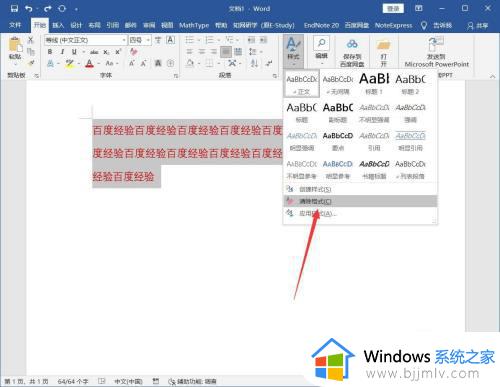Apply character border icon

point(170,40)
